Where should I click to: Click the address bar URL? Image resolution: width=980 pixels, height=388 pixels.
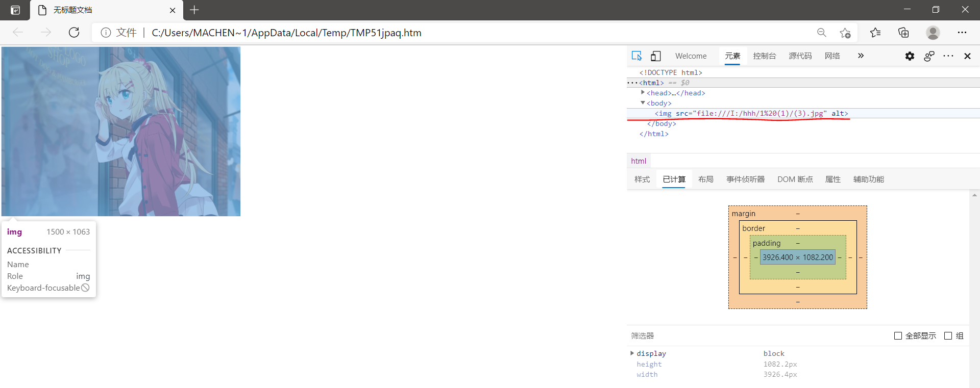(x=286, y=33)
